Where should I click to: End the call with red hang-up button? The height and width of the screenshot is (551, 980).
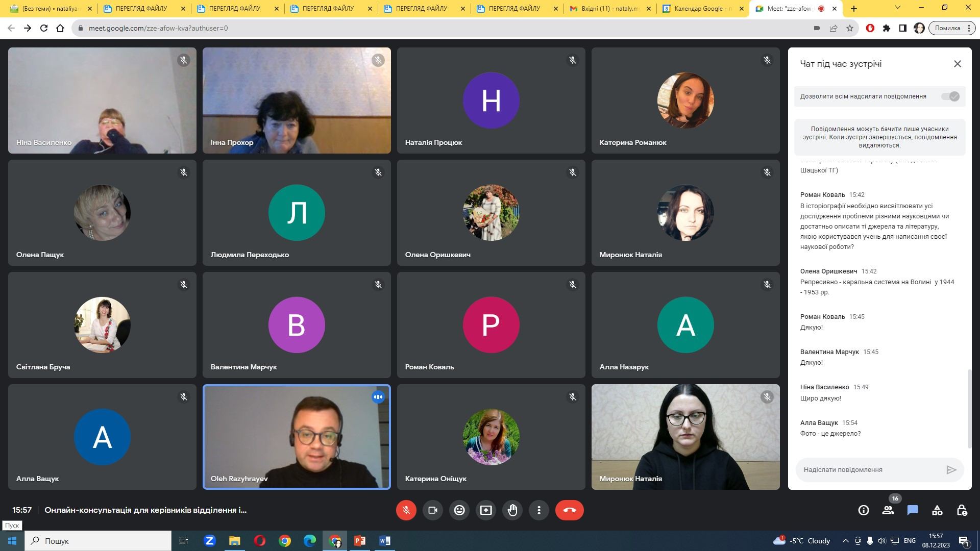pos(569,510)
